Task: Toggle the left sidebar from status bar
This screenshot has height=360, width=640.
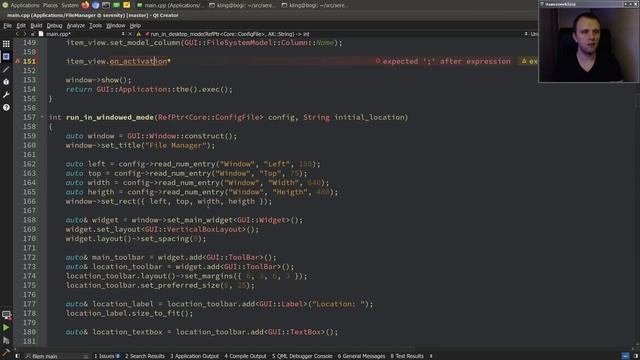Action: coord(17,356)
